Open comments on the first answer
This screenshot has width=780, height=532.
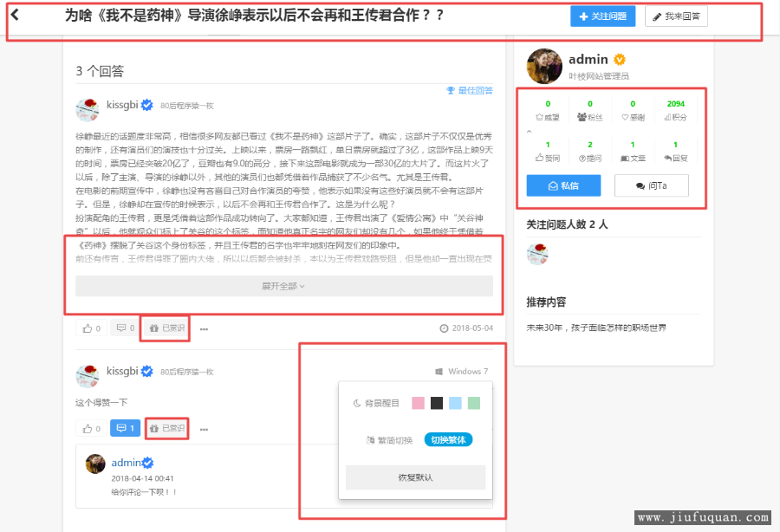(x=126, y=328)
